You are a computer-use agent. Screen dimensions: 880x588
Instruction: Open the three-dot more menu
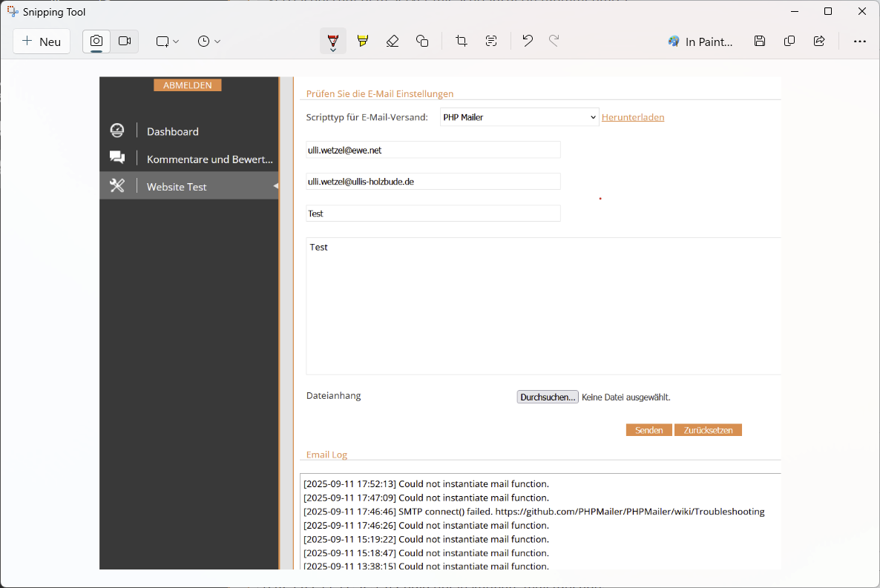(860, 41)
